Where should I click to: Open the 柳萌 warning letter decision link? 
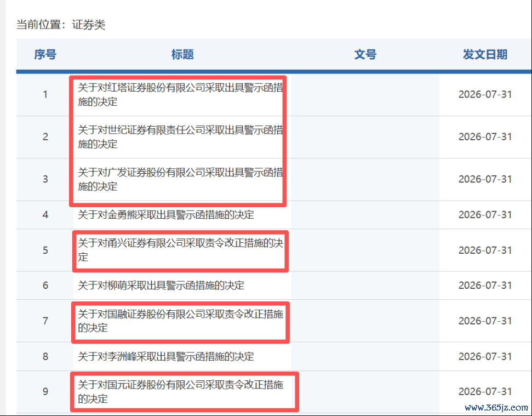[x=161, y=286]
